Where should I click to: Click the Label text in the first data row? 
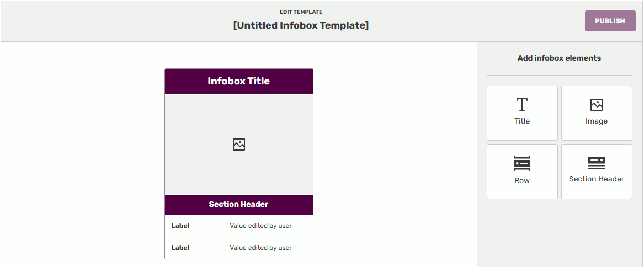tap(180, 226)
